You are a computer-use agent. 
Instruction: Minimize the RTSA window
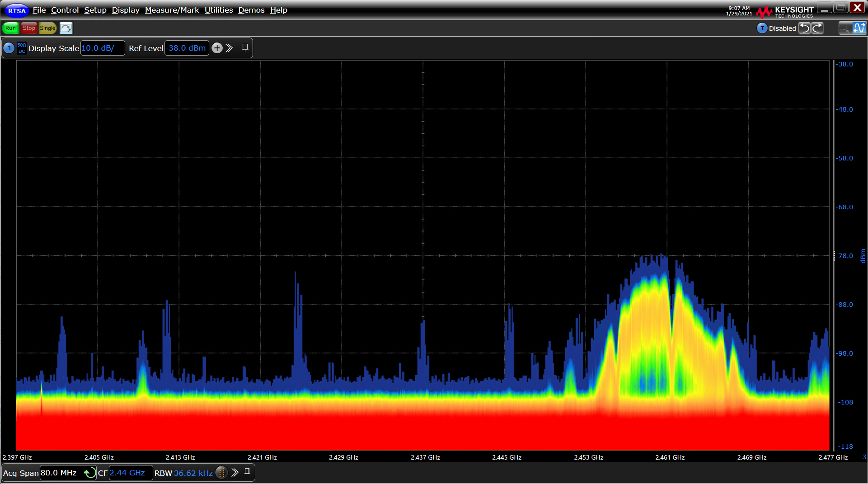point(825,8)
